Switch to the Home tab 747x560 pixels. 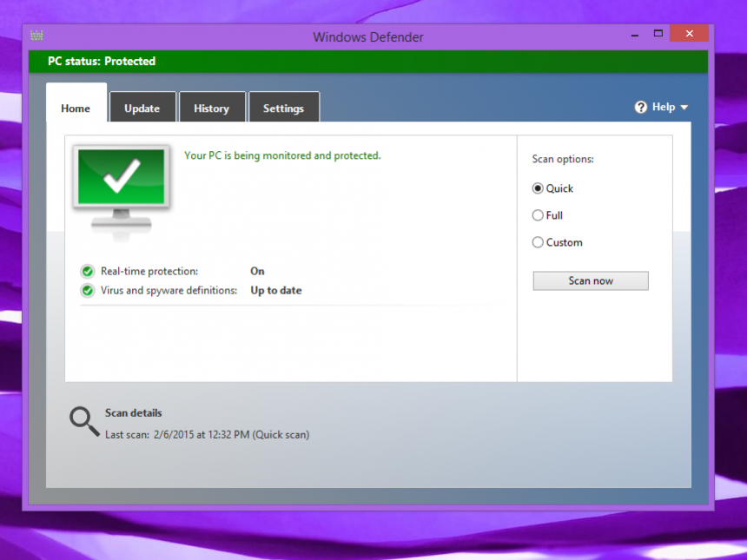coord(76,102)
